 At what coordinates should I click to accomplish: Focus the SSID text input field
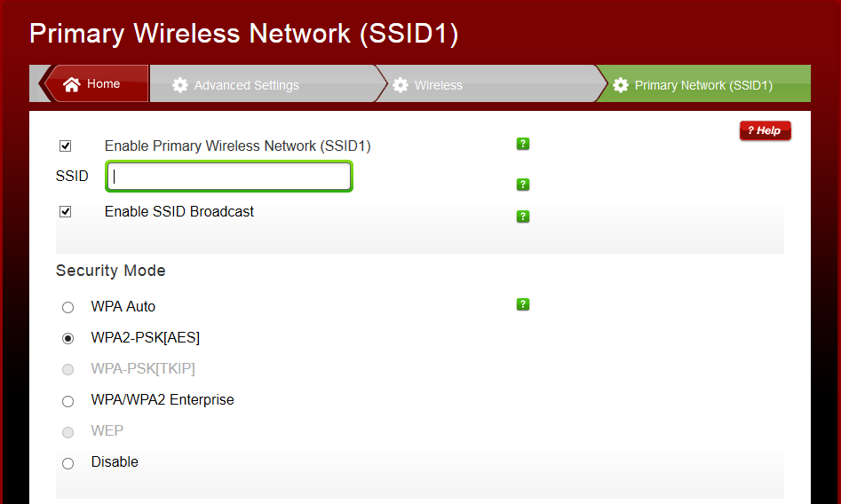pos(229,177)
